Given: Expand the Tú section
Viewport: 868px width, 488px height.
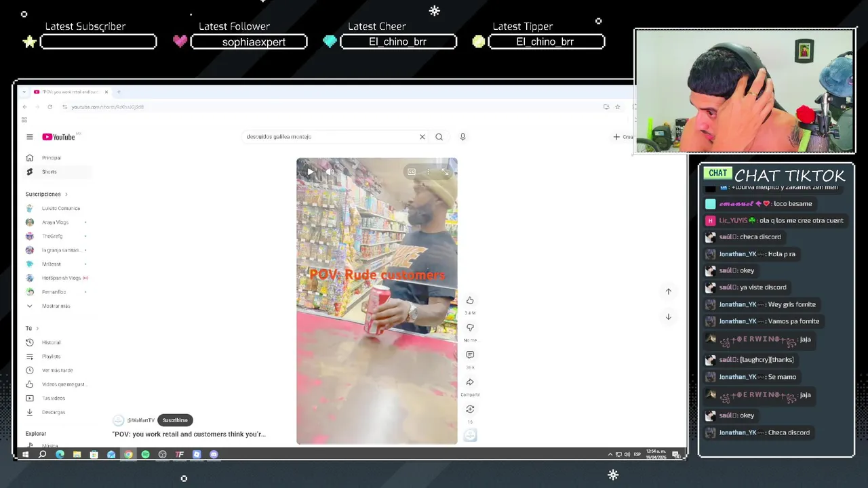Looking at the screenshot, I should (x=32, y=328).
